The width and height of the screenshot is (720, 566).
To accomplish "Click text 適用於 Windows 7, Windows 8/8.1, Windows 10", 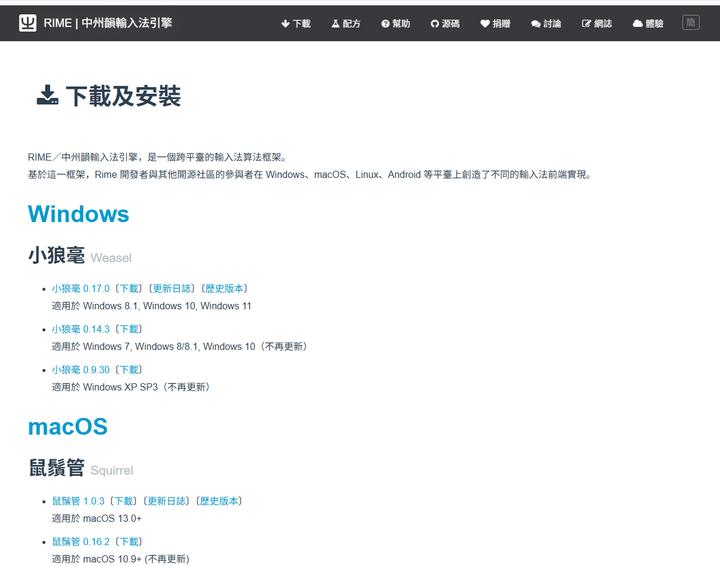I will (x=153, y=346).
